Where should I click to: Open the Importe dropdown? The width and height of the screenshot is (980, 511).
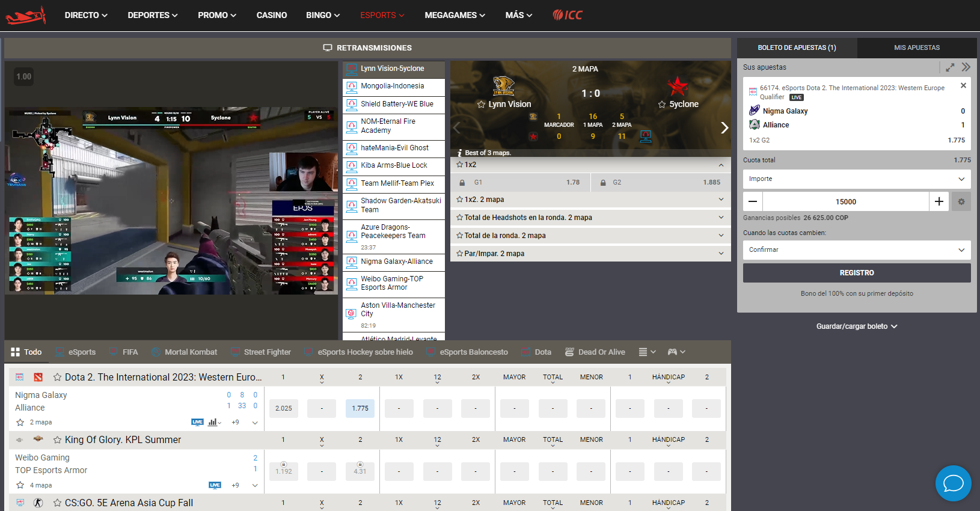tap(857, 179)
